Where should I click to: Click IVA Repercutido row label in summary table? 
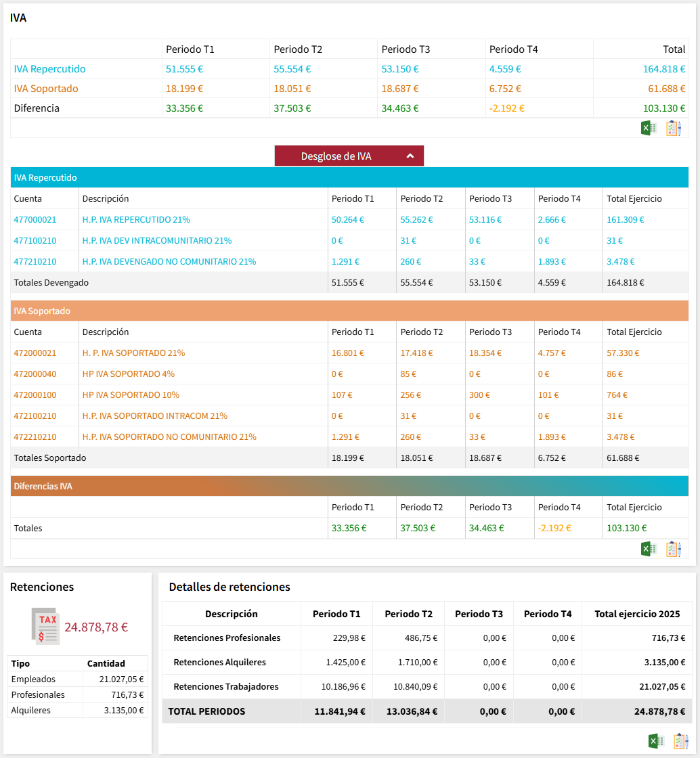click(x=50, y=69)
